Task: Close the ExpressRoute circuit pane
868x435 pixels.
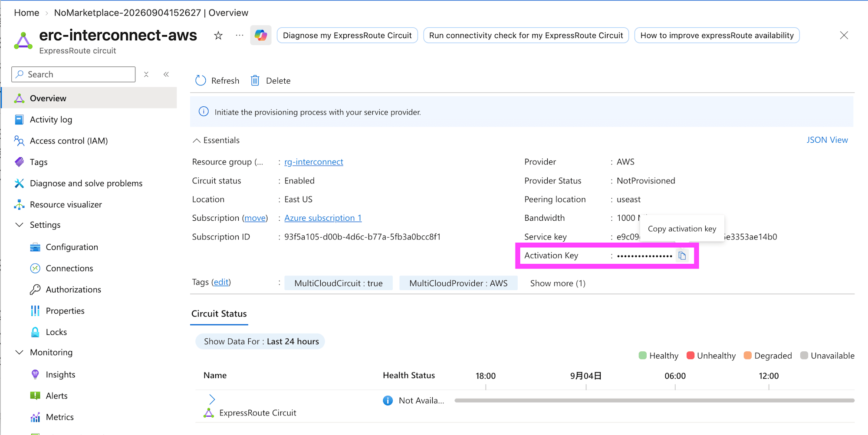Action: point(844,36)
